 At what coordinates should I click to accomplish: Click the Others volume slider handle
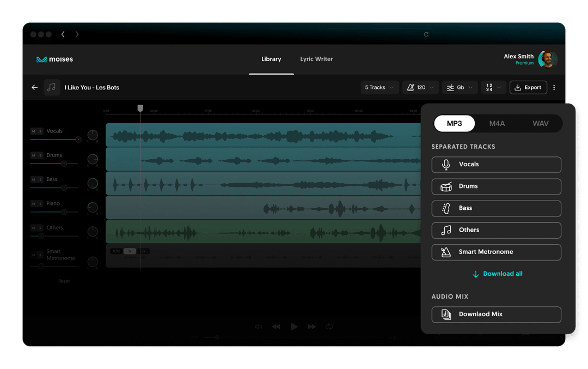tap(41, 236)
